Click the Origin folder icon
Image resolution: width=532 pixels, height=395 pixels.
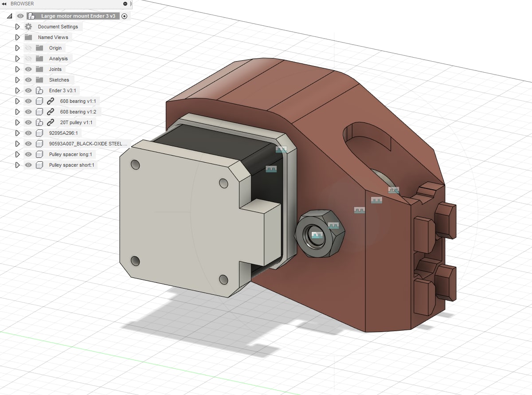(x=39, y=48)
